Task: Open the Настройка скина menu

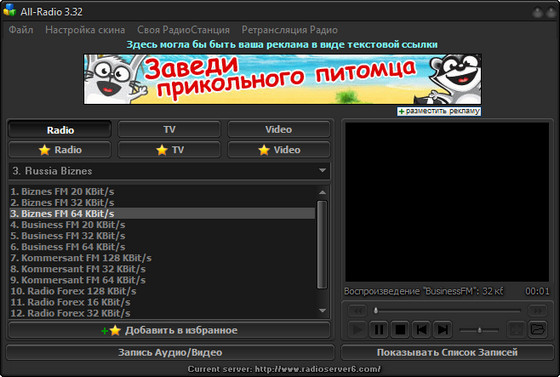Action: click(85, 30)
